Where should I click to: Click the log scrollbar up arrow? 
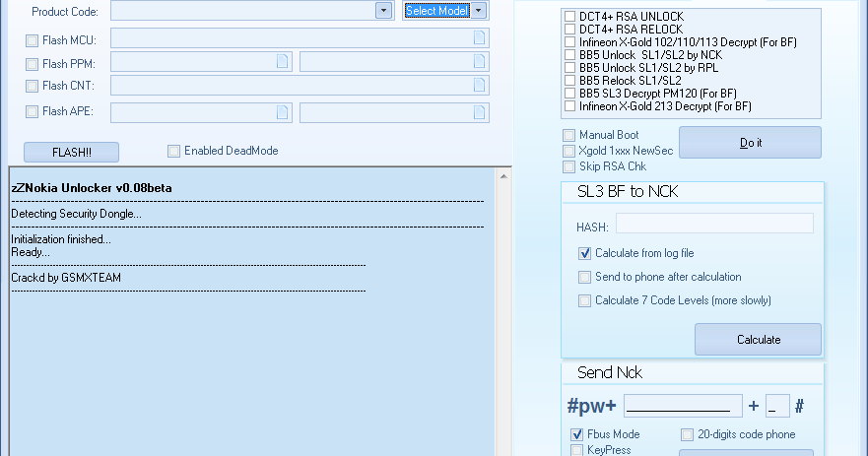pos(503,176)
